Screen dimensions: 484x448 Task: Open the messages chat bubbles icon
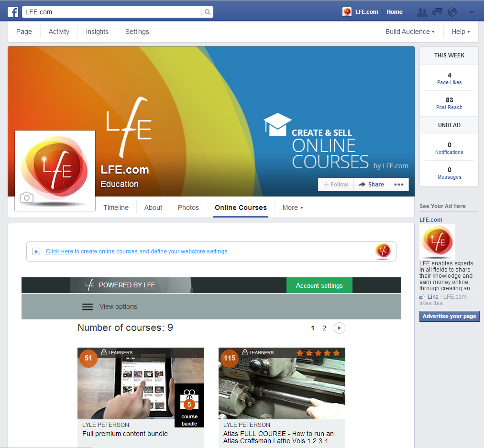tap(437, 12)
